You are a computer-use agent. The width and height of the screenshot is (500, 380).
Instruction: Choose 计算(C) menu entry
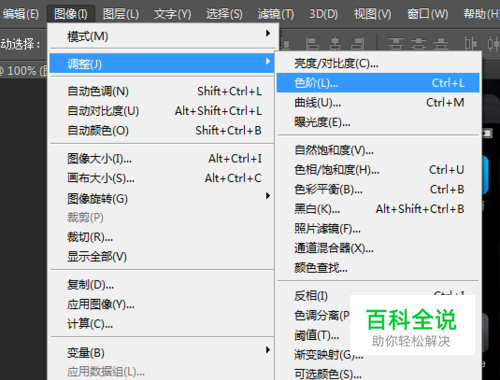click(162, 324)
